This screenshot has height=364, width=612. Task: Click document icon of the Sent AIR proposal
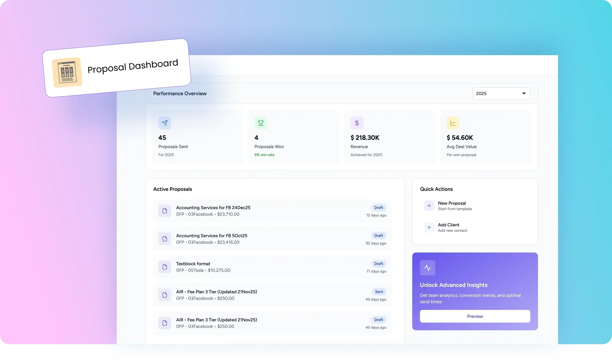[164, 295]
